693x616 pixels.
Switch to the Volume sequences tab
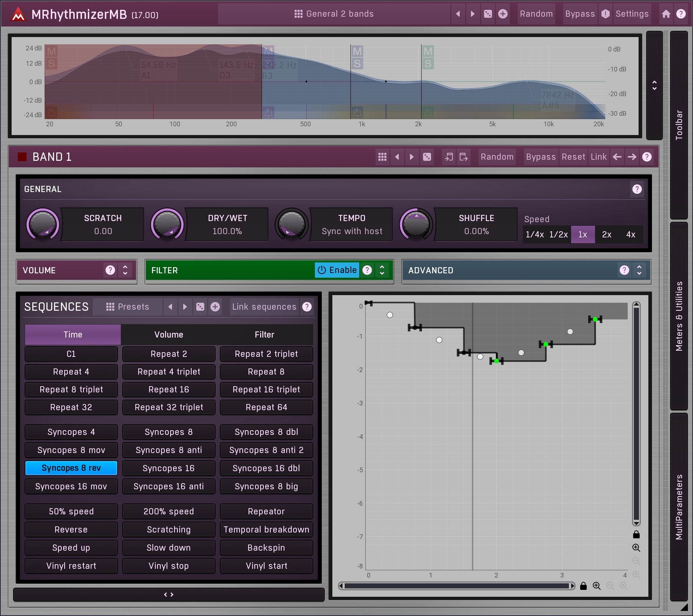[169, 335]
